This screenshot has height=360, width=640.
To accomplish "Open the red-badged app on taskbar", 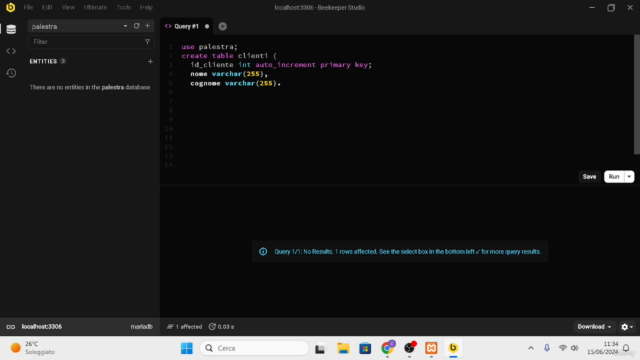I will (x=409, y=348).
